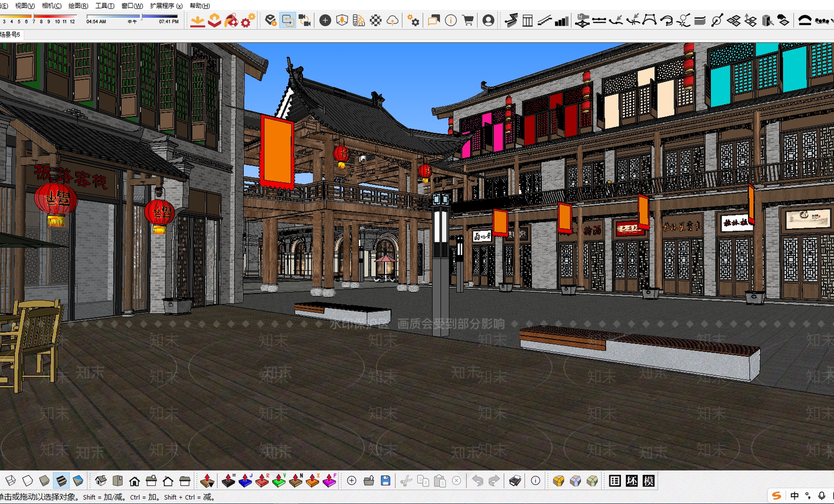The image size is (834, 504).
Task: Click the 模 button in bottom toolbar
Action: tap(648, 481)
